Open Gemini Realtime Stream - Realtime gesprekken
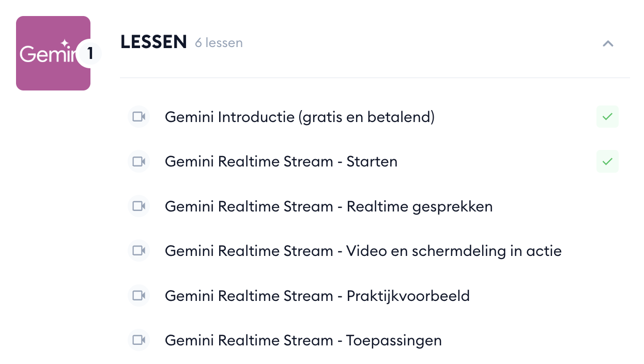Viewport: 644px width, 364px height. (329, 207)
